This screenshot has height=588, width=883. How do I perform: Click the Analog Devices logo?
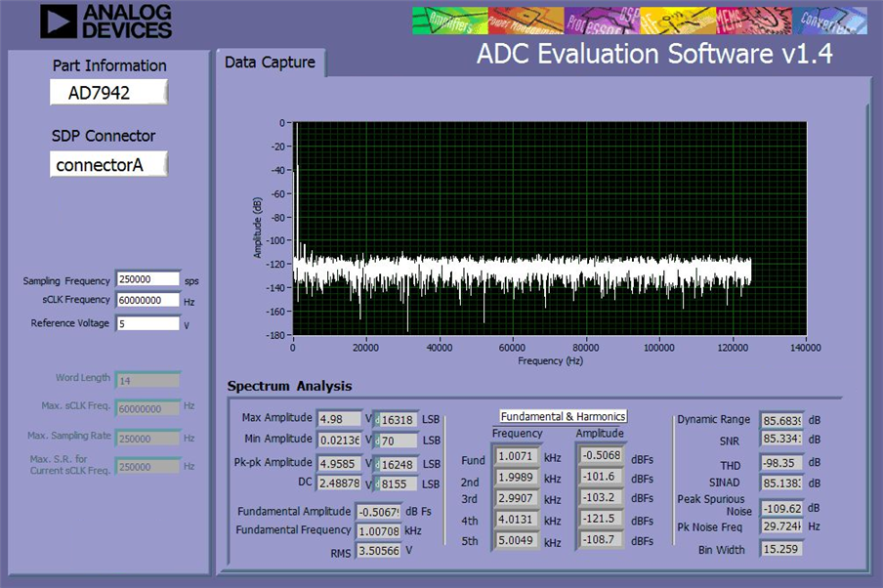(105, 21)
